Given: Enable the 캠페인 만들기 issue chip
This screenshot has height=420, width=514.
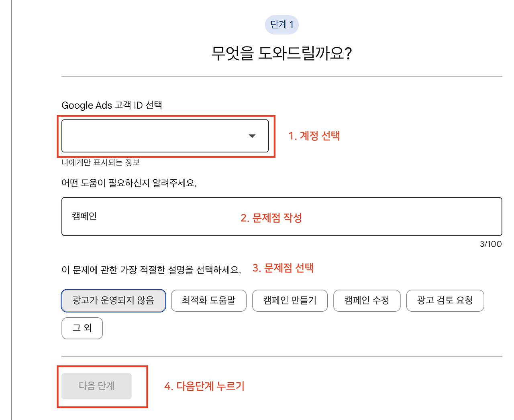Looking at the screenshot, I should coord(290,300).
